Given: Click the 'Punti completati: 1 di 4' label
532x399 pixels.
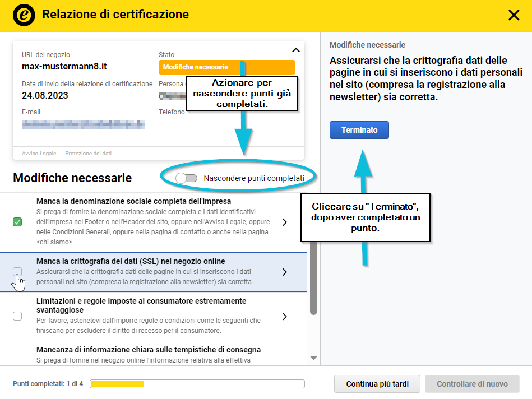Looking at the screenshot, I should pos(48,384).
